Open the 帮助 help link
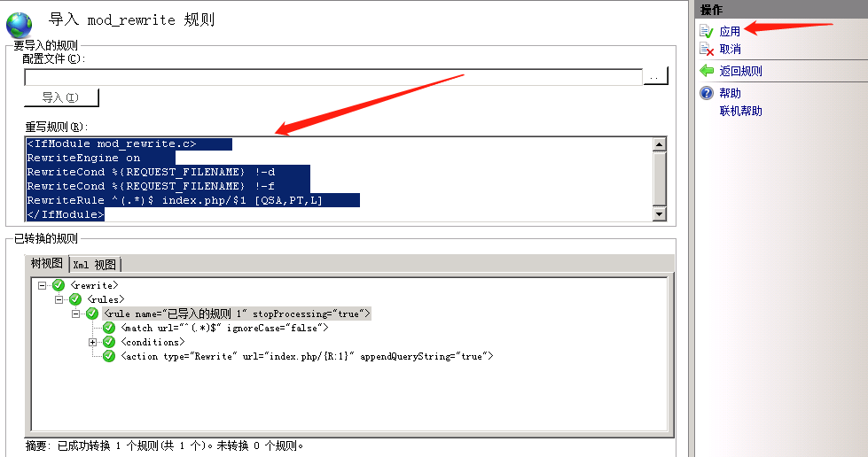Image resolution: width=868 pixels, height=457 pixels. [x=730, y=93]
